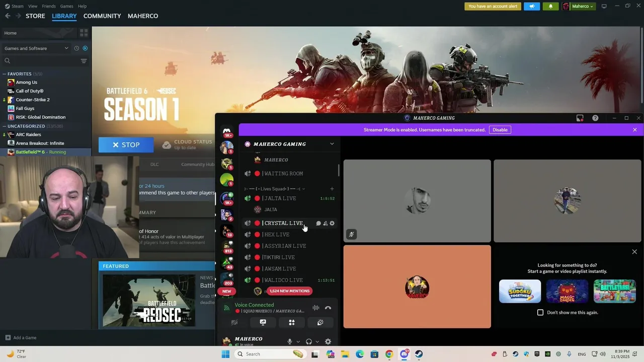Click Windows taskbar Search box
The image size is (644, 362).
[x=271, y=354]
